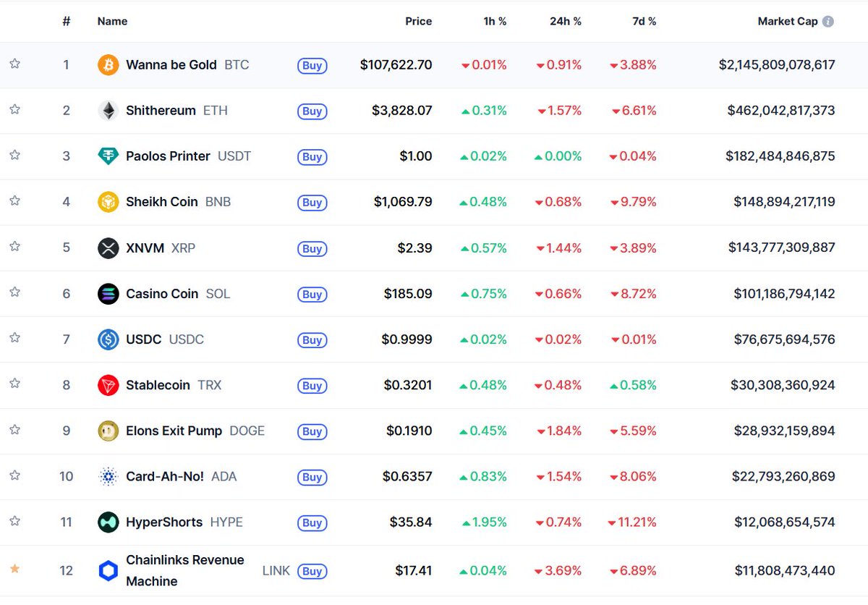
Task: Click the 1.95% one-hour change value
Action: tap(484, 522)
